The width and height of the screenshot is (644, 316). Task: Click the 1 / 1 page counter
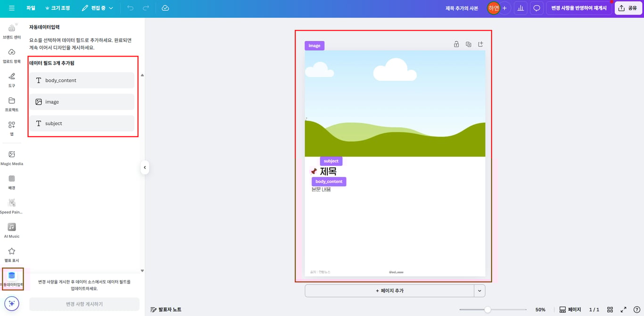pyautogui.click(x=594, y=310)
